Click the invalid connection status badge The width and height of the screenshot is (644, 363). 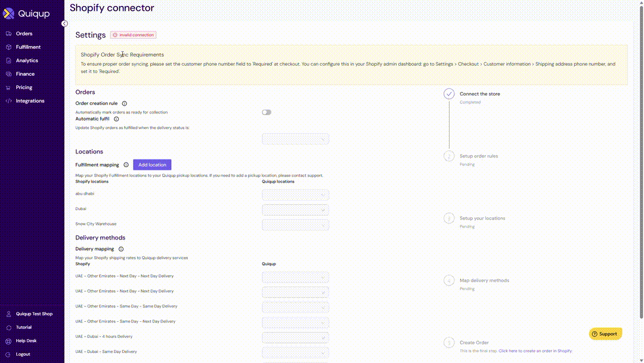pyautogui.click(x=133, y=35)
